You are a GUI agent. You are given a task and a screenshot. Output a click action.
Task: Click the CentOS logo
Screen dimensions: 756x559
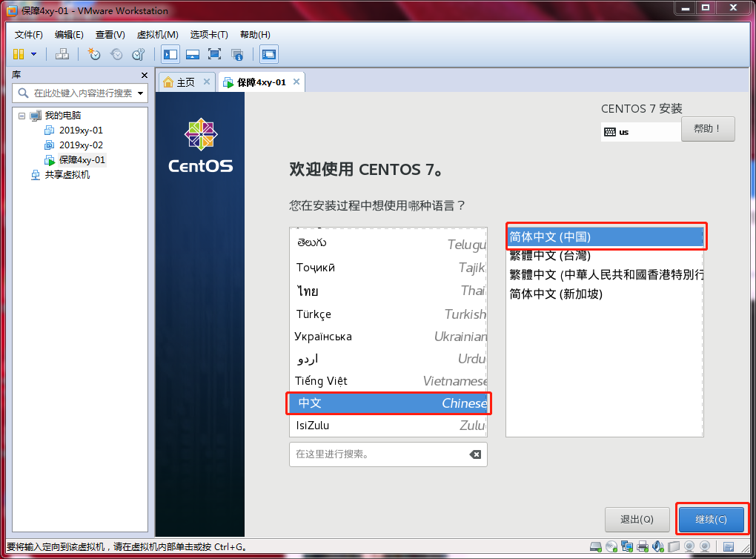point(201,146)
